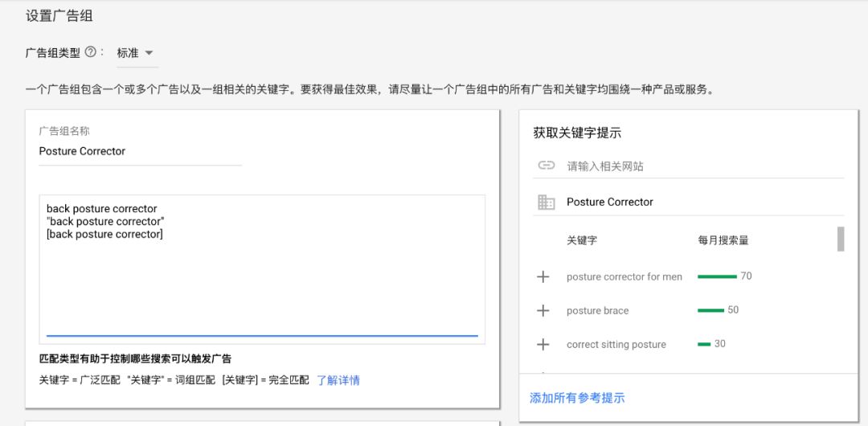Open the 了解详情 learn more link
Viewport: 868px width, 426px height.
tap(338, 380)
